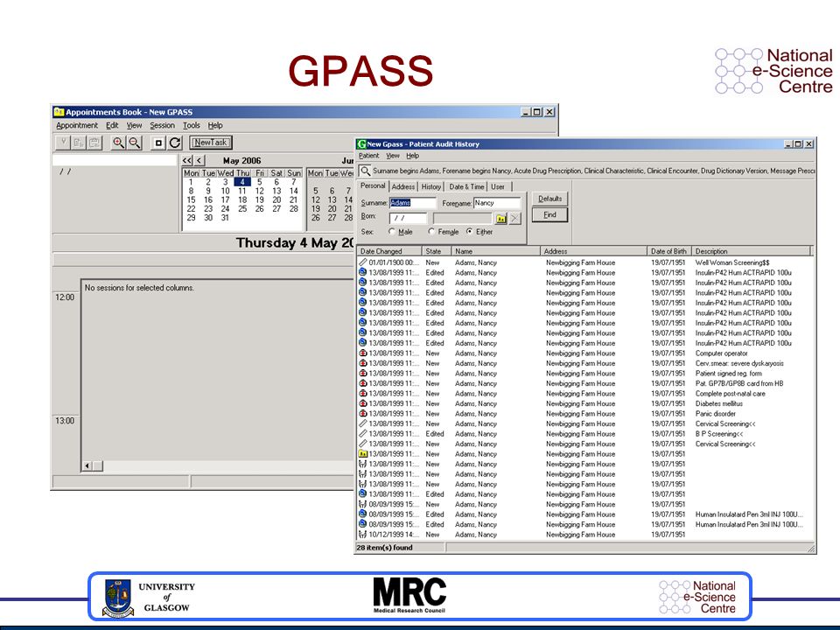Open View menu in Patient Audit History window

(393, 156)
